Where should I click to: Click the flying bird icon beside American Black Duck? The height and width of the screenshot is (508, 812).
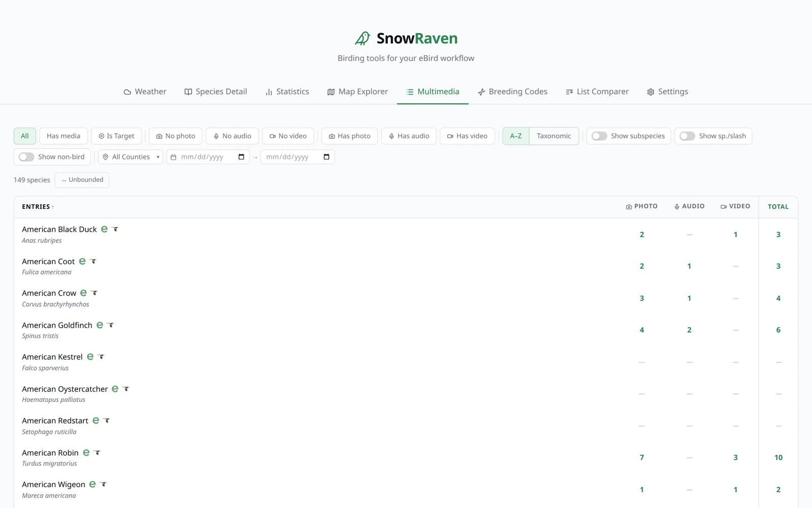(x=115, y=229)
